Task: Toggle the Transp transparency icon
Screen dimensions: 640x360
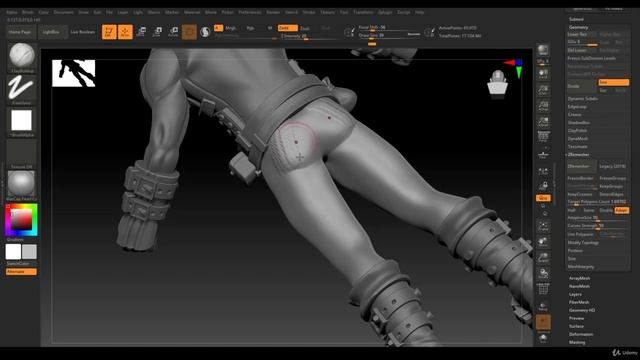Action: (x=543, y=306)
